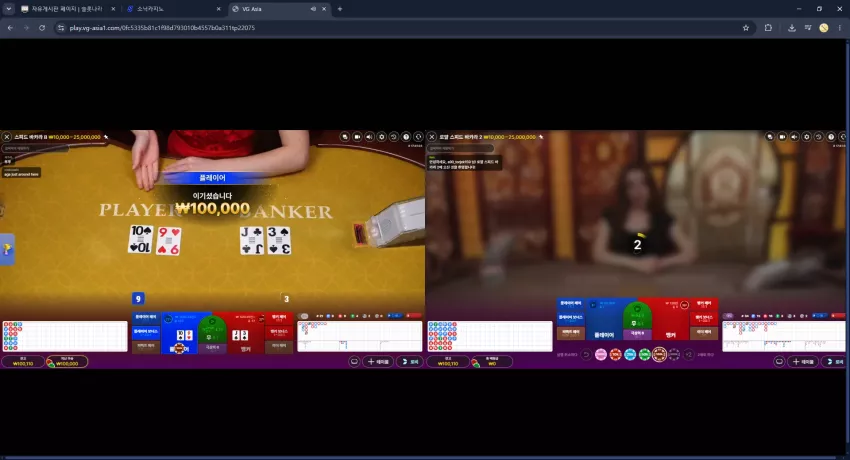Viewport: 850px width, 460px height.
Task: Select the pink chip on right table
Action: click(601, 355)
